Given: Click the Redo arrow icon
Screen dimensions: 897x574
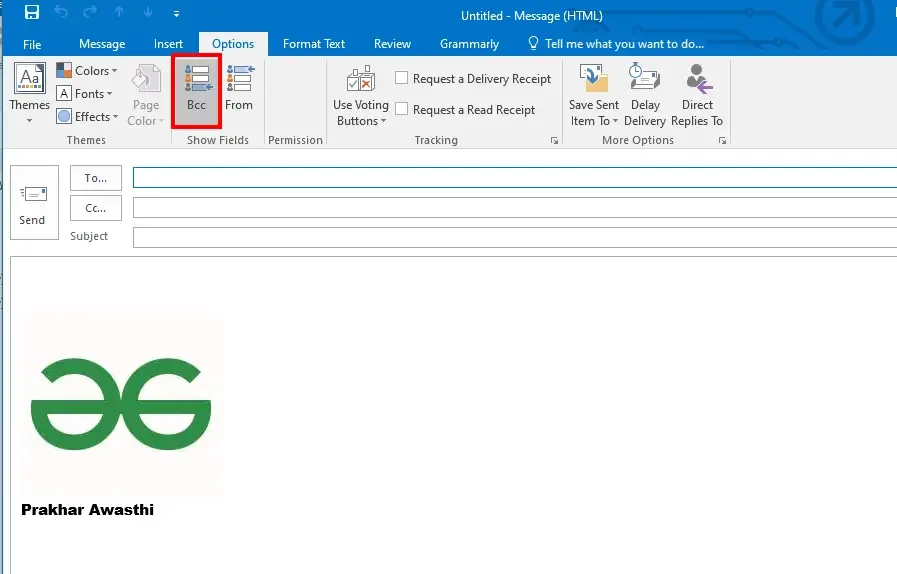Looking at the screenshot, I should 90,13.
